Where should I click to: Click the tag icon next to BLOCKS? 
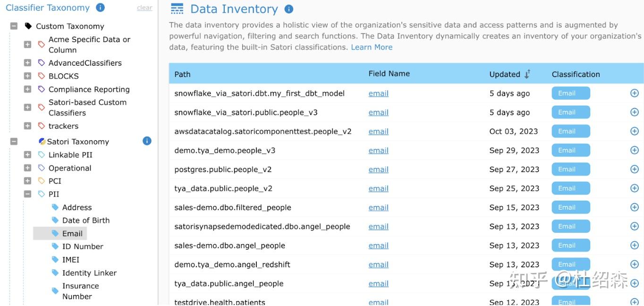(42, 76)
